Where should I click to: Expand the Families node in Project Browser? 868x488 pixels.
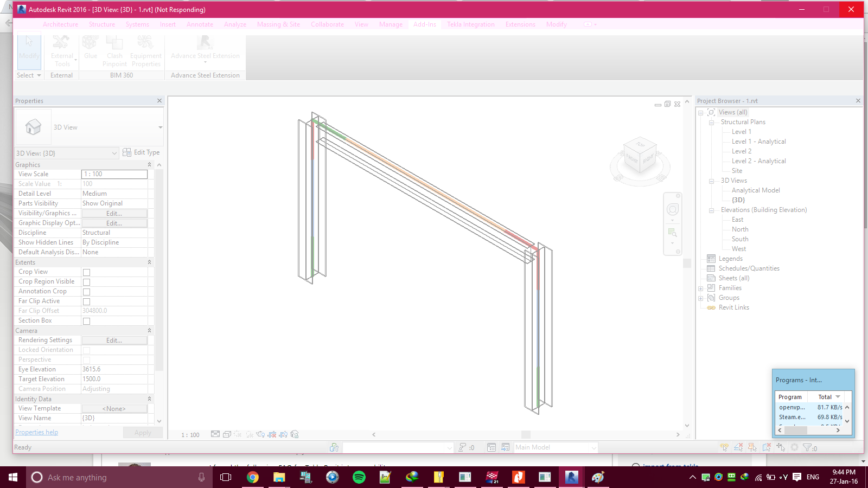click(700, 288)
